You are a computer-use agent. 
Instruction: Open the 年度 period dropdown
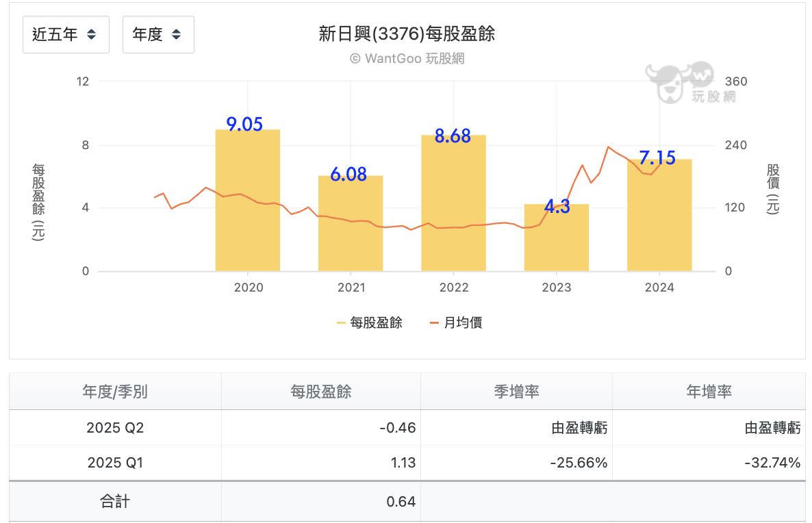click(x=158, y=34)
